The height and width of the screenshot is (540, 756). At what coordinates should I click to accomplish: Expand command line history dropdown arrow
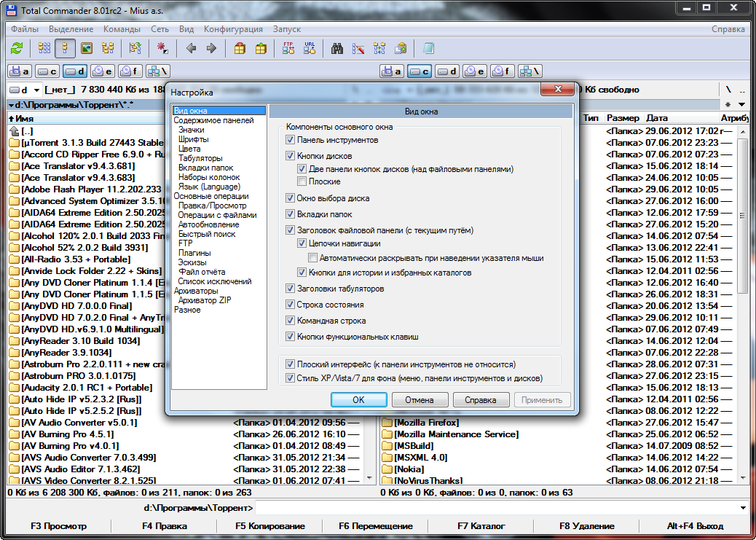tap(742, 507)
